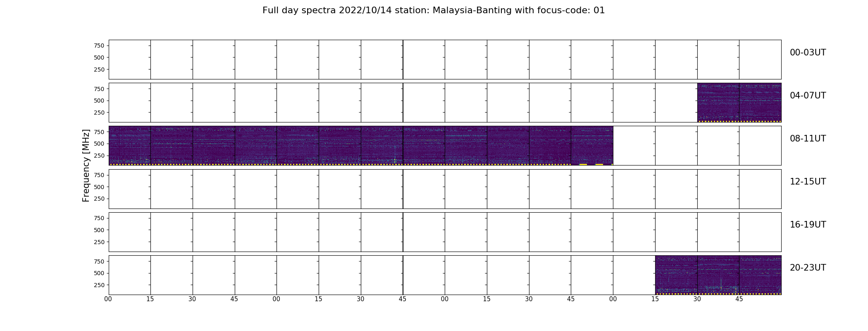Screen dimensions: 868x331
Task: Click the spectrogram data in the 20-23UT row
Action: (718, 275)
